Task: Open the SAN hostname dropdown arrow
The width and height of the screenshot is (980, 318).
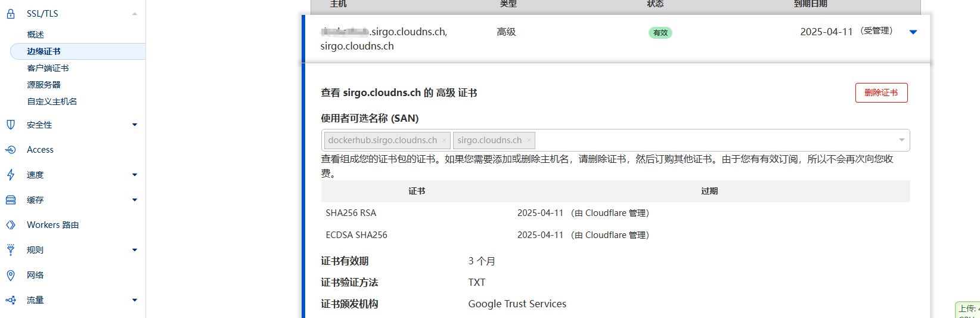Action: coord(901,140)
